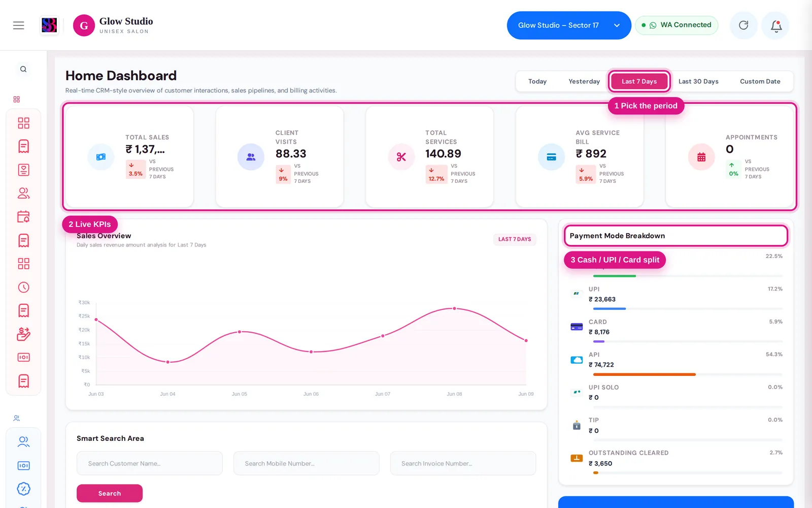Click the Glow Studio G avatar
Image resolution: width=812 pixels, height=508 pixels.
coord(84,25)
